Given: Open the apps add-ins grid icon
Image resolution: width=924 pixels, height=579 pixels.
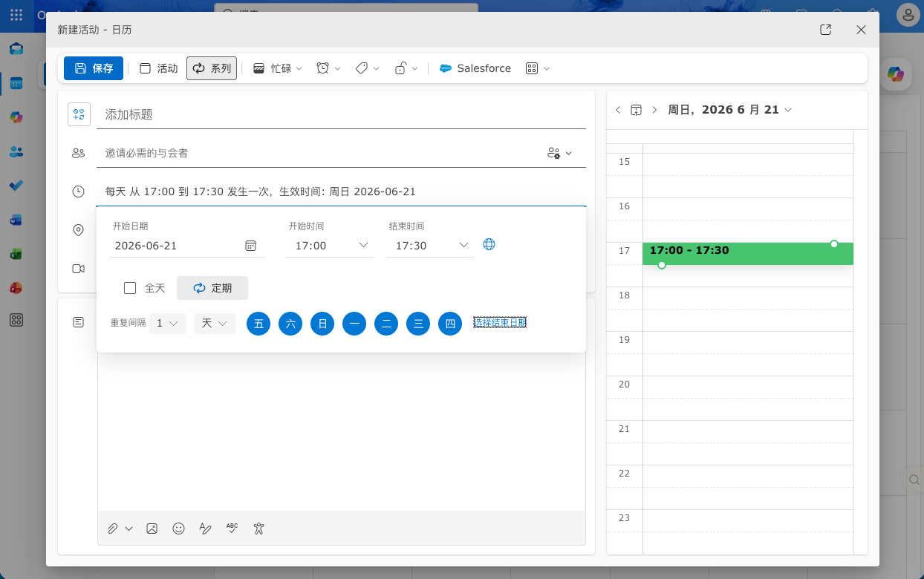Looking at the screenshot, I should 531,68.
